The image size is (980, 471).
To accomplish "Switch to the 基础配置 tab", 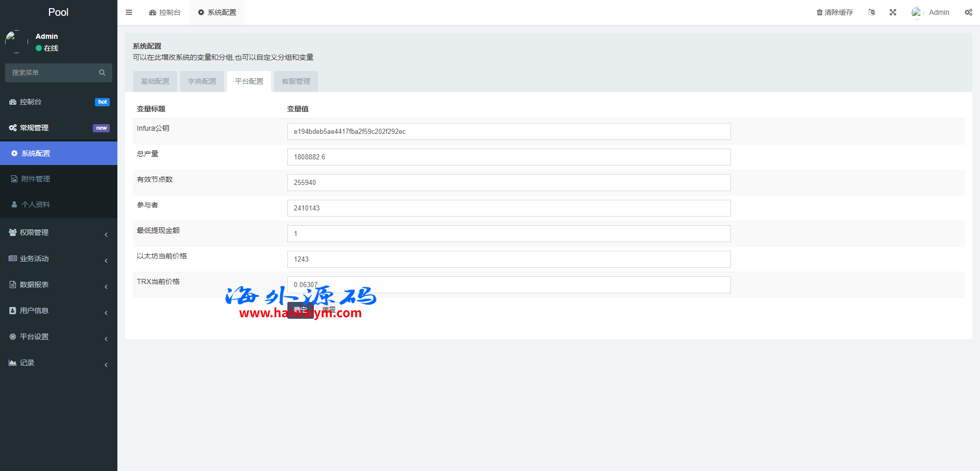I will pyautogui.click(x=155, y=82).
